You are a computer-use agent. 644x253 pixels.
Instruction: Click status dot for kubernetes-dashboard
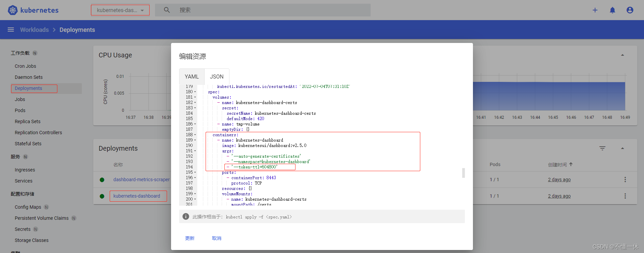pyautogui.click(x=102, y=196)
